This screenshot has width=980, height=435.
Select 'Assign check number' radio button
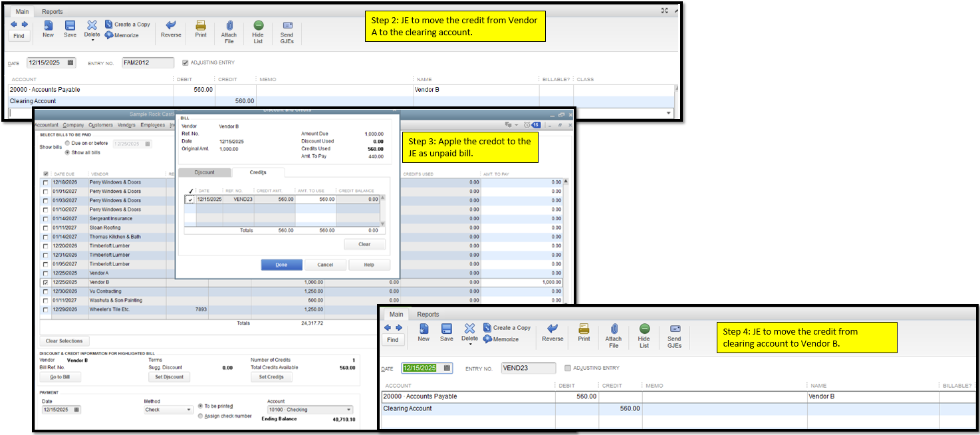201,416
